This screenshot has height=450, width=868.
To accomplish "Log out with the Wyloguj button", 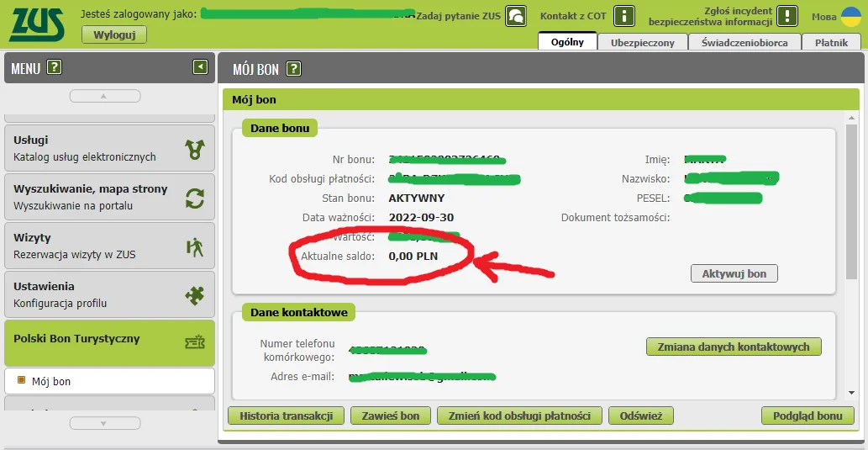I will (x=114, y=34).
